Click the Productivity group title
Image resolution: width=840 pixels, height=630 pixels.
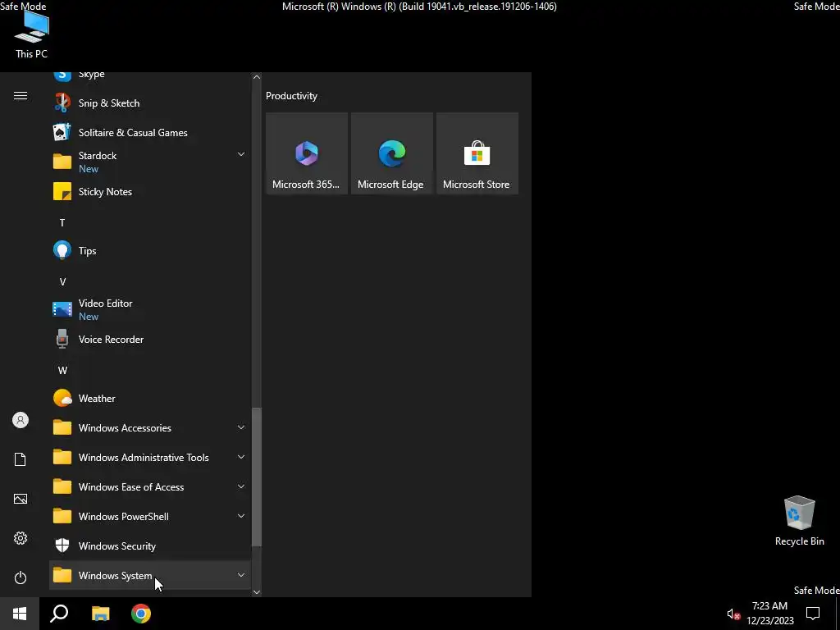(291, 96)
